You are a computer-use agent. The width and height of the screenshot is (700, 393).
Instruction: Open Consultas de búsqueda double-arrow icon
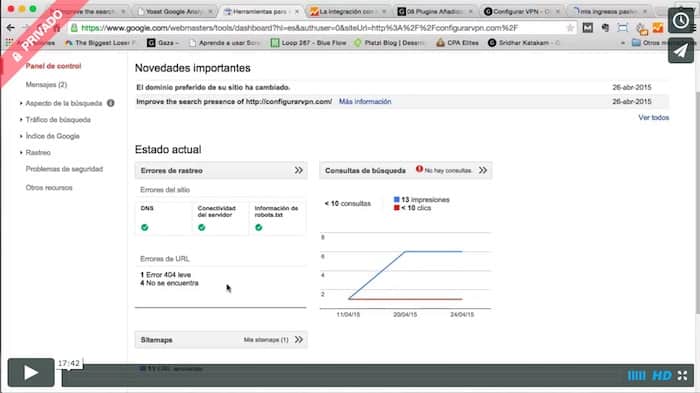click(x=483, y=170)
